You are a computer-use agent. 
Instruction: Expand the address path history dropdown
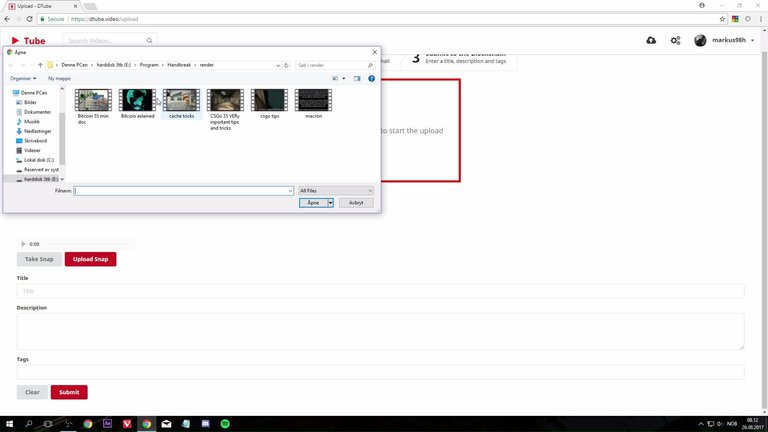278,65
